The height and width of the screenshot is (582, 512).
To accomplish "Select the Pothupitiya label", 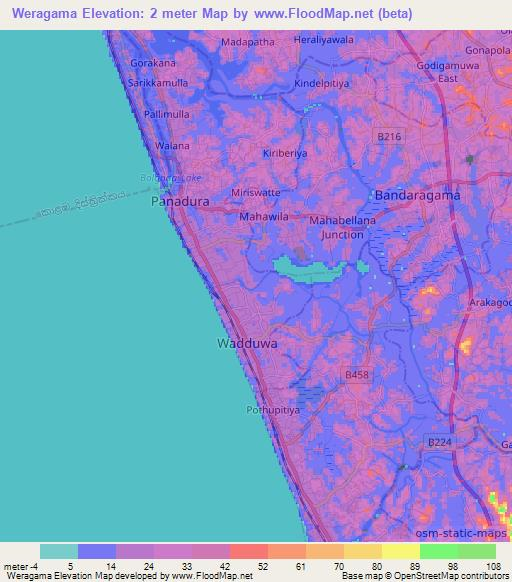I will (x=273, y=410).
